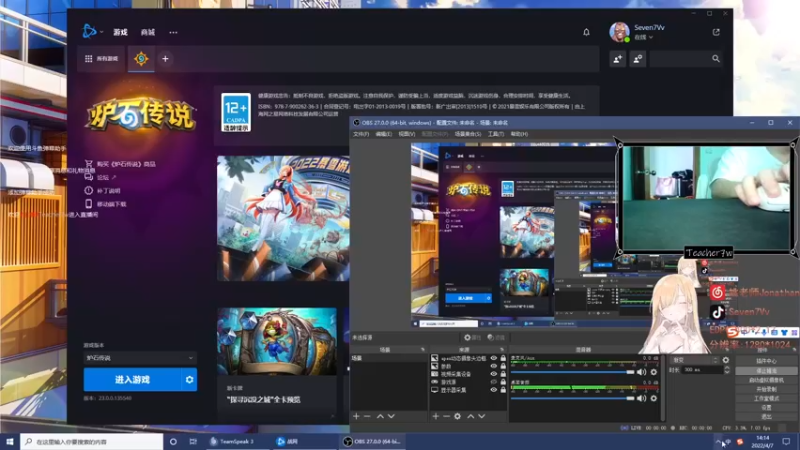Move the scene up with the arrow
This screenshot has height=450, width=800.
point(380,416)
